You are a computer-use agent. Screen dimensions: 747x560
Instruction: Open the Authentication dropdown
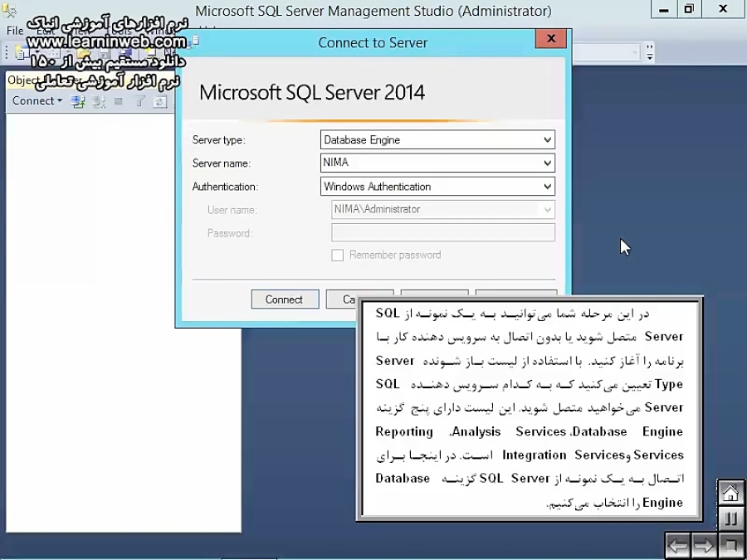tap(548, 187)
